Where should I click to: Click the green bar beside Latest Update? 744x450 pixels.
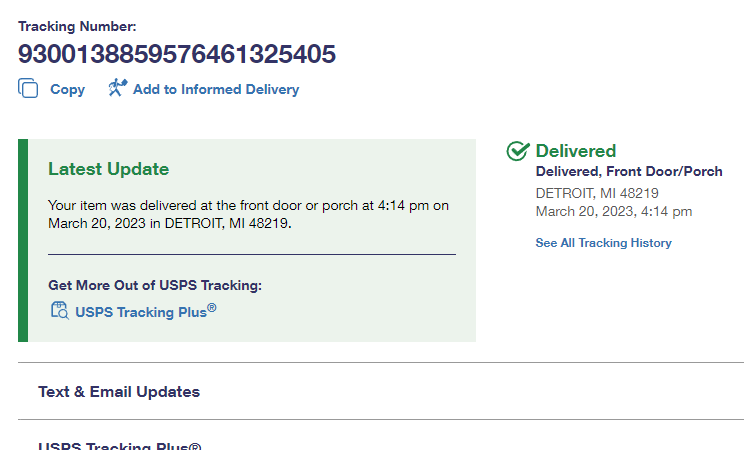(x=23, y=240)
